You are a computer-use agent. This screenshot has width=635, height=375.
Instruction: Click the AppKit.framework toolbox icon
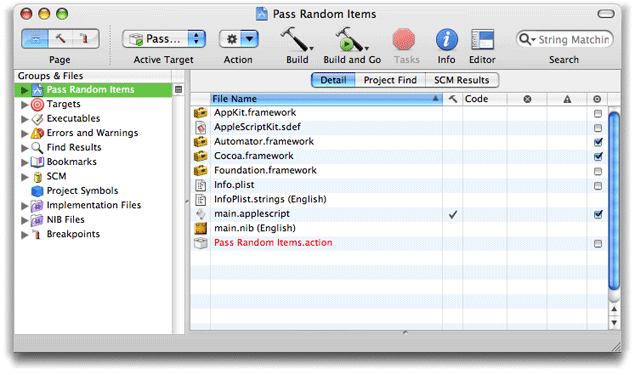pos(200,113)
